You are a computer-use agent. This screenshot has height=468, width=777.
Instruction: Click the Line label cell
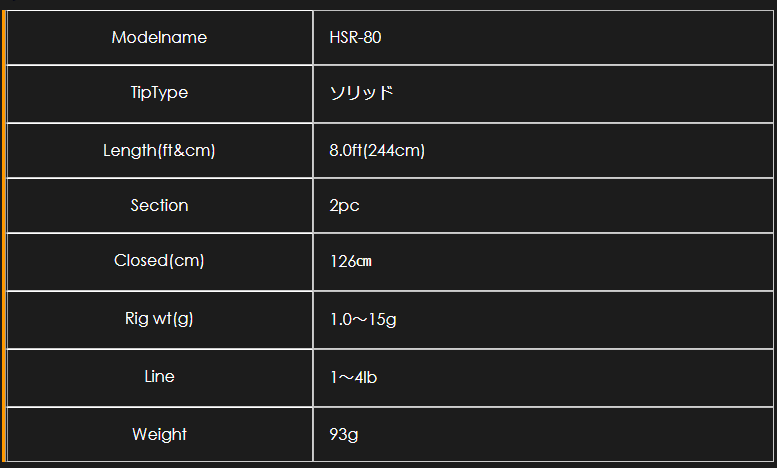click(159, 378)
